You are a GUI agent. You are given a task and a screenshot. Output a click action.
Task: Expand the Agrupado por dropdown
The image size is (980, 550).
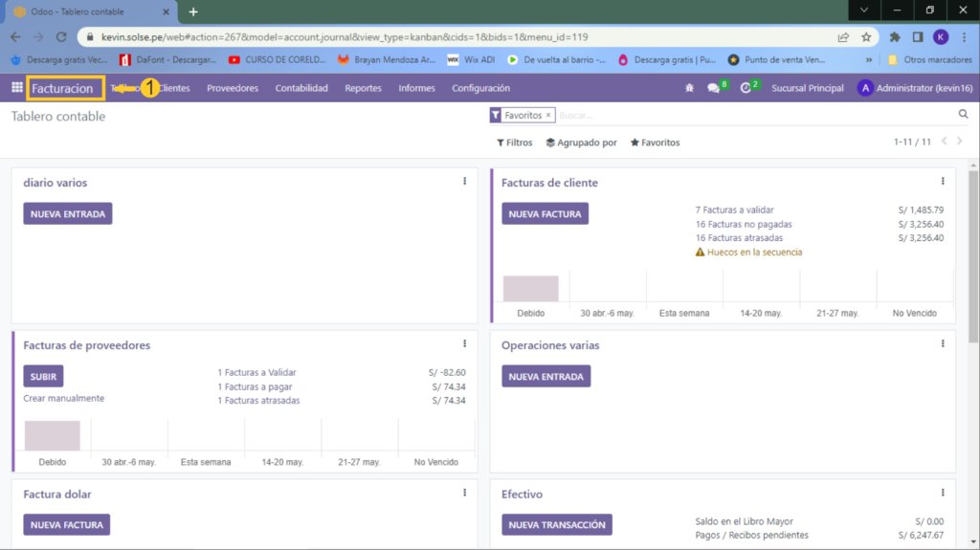coord(581,143)
